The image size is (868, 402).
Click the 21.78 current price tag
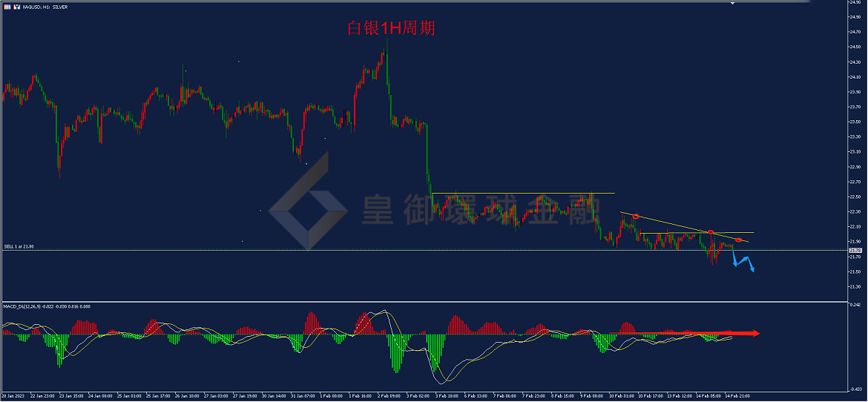(855, 250)
